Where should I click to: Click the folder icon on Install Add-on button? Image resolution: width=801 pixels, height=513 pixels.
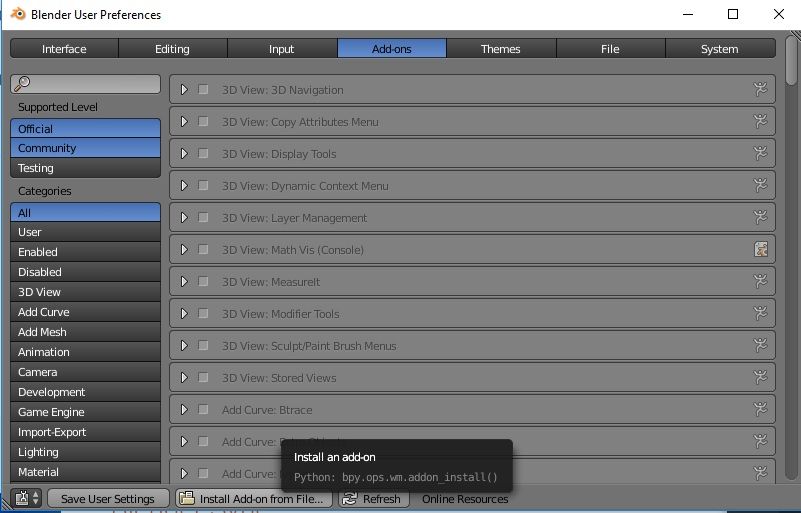(x=187, y=498)
